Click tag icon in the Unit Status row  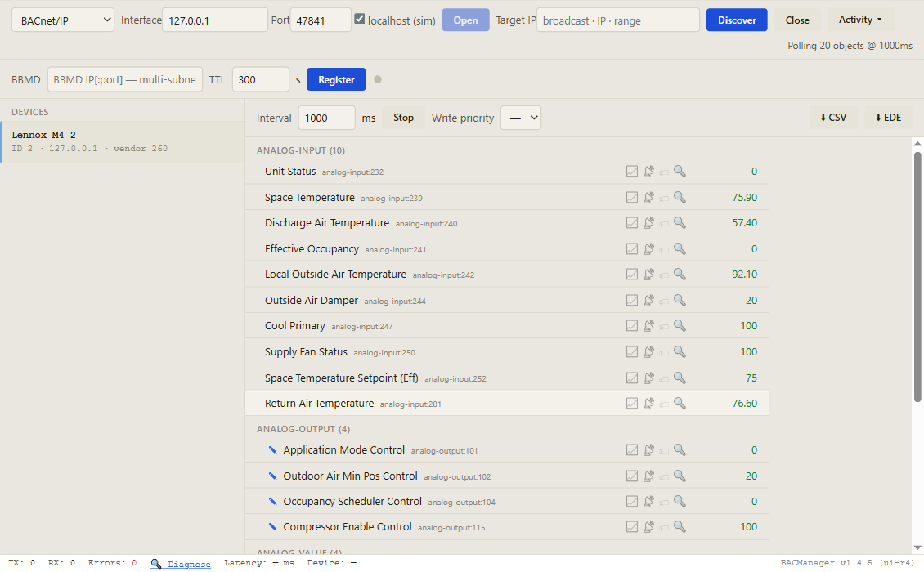pyautogui.click(x=664, y=172)
